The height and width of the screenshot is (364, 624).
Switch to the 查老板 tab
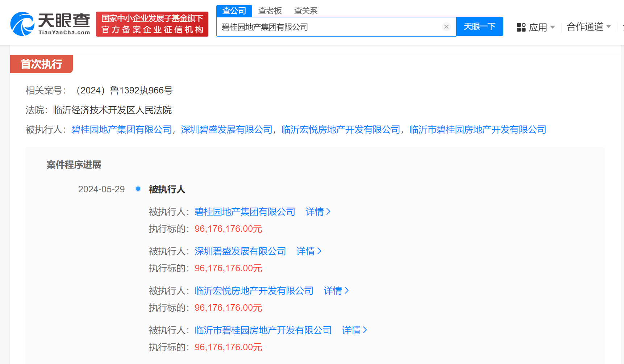(270, 11)
